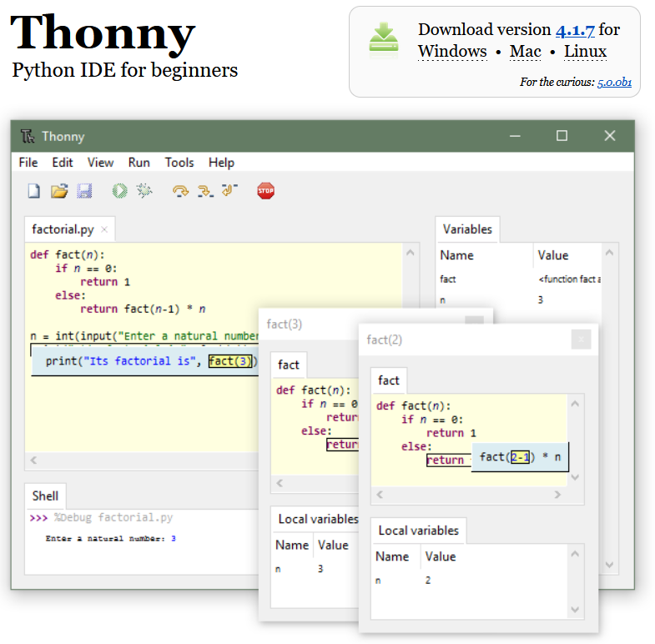The height and width of the screenshot is (644, 655).
Task: Open the 5.0.0b1 beta link
Action: click(614, 83)
